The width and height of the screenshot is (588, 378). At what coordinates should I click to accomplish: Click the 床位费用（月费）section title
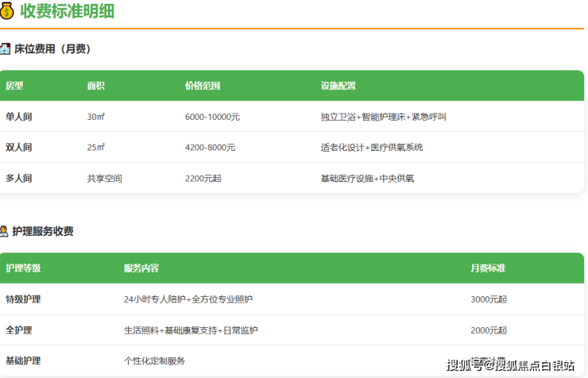52,49
